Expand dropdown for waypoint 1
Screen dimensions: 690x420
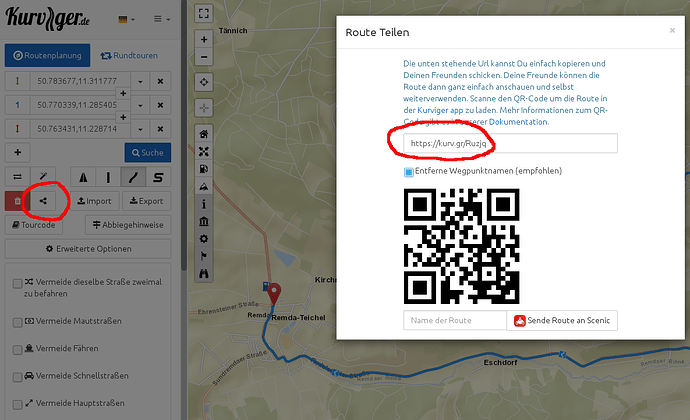pos(140,105)
